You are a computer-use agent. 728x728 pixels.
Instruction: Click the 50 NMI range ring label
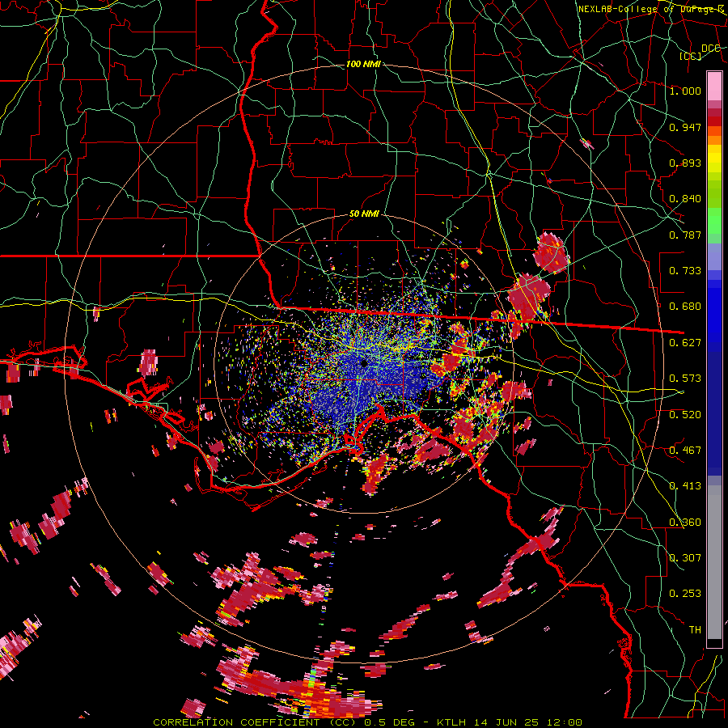pyautogui.click(x=364, y=214)
